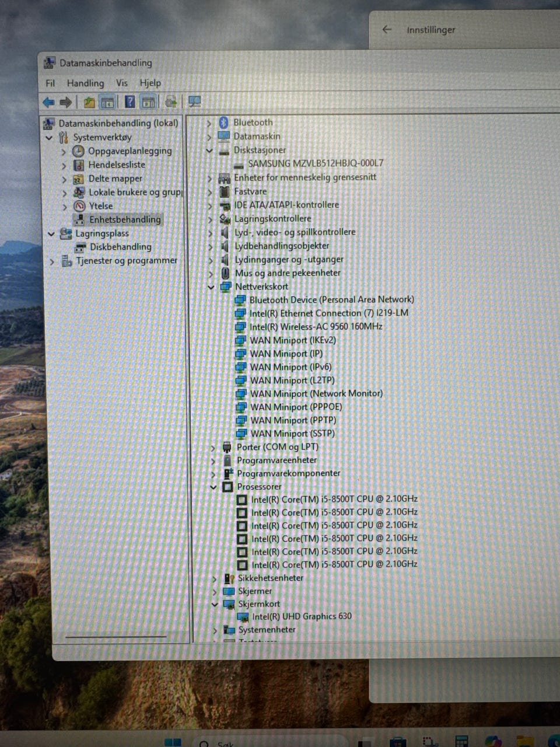Collapse the Skjermkort category
This screenshot has width=560, height=747.
pyautogui.click(x=214, y=604)
